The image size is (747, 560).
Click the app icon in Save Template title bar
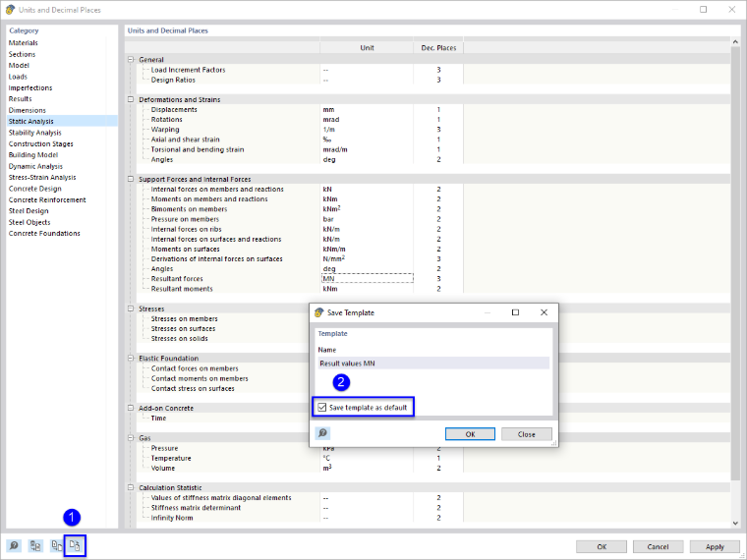tap(319, 312)
